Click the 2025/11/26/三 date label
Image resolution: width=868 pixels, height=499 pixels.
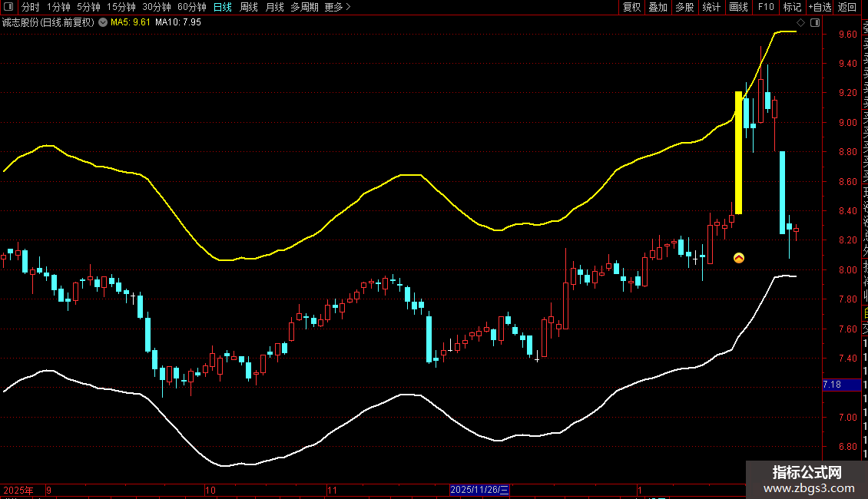point(479,490)
